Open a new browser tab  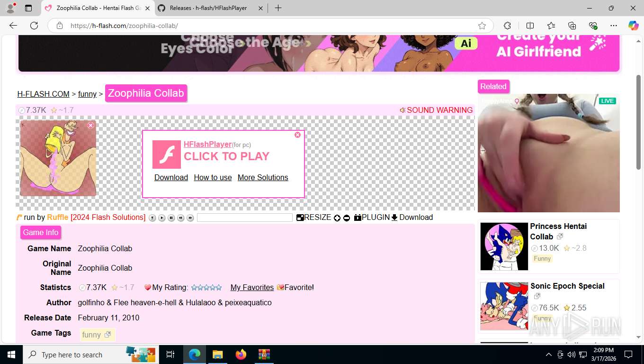278,8
